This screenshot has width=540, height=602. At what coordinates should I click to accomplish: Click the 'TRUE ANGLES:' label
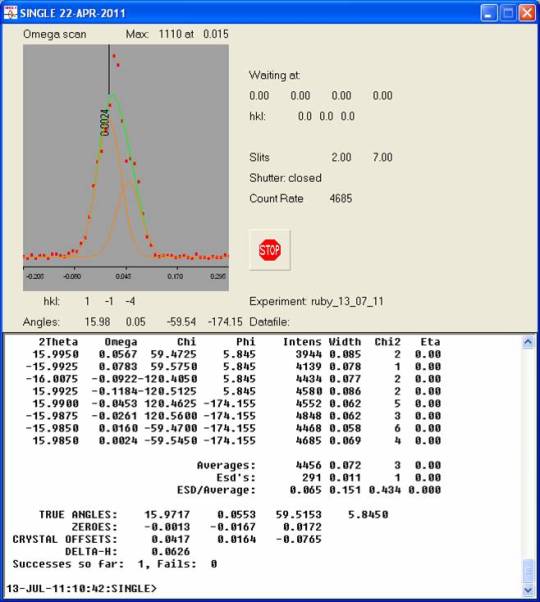[78, 514]
